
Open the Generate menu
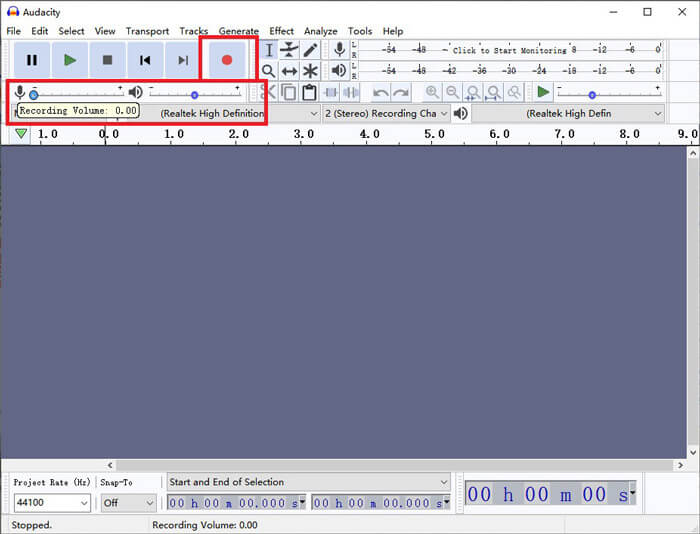[x=238, y=31]
